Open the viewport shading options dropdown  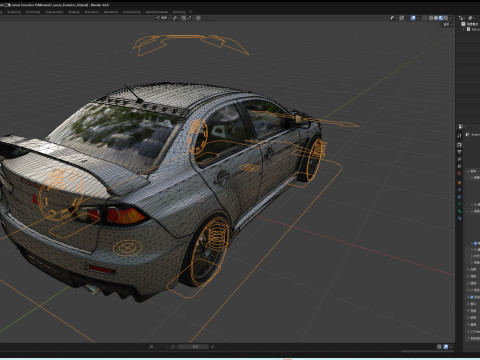click(451, 18)
